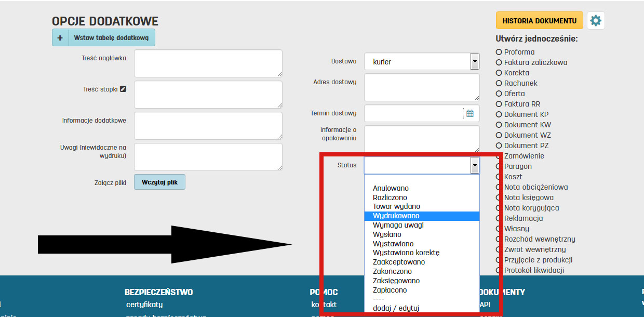This screenshot has width=644, height=317.
Task: Click the Historia dokumentu button
Action: (539, 21)
